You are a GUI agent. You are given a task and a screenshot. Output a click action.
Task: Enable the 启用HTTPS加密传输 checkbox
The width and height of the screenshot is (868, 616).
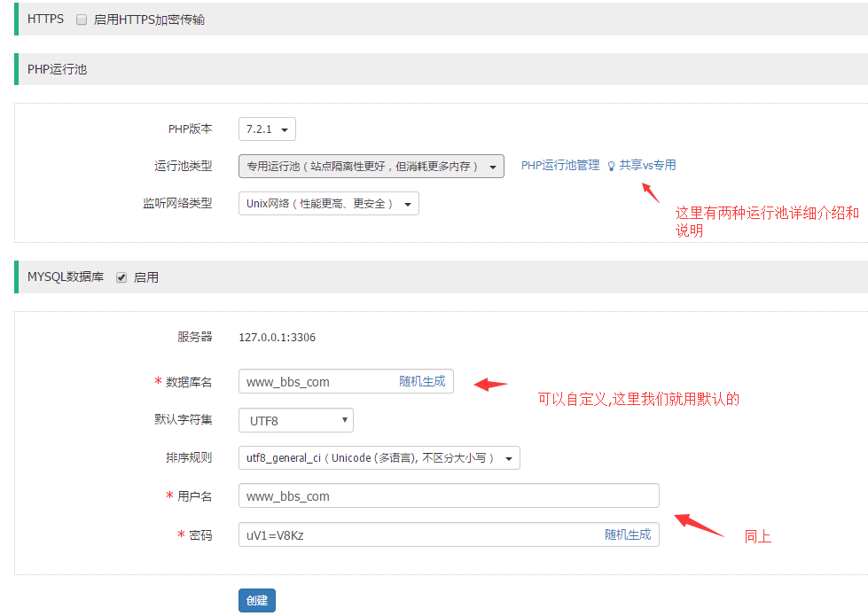pos(82,19)
